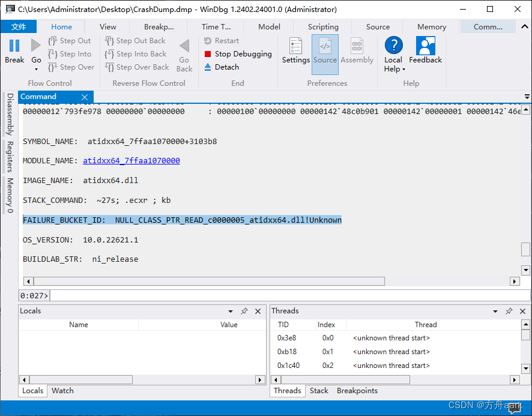Open the Registers side panel
The height and width of the screenshot is (416, 532).
coord(10,157)
